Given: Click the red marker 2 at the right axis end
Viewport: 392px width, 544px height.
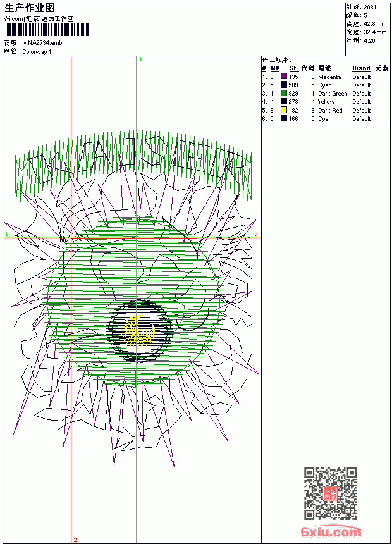Looking at the screenshot, I should (x=256, y=235).
